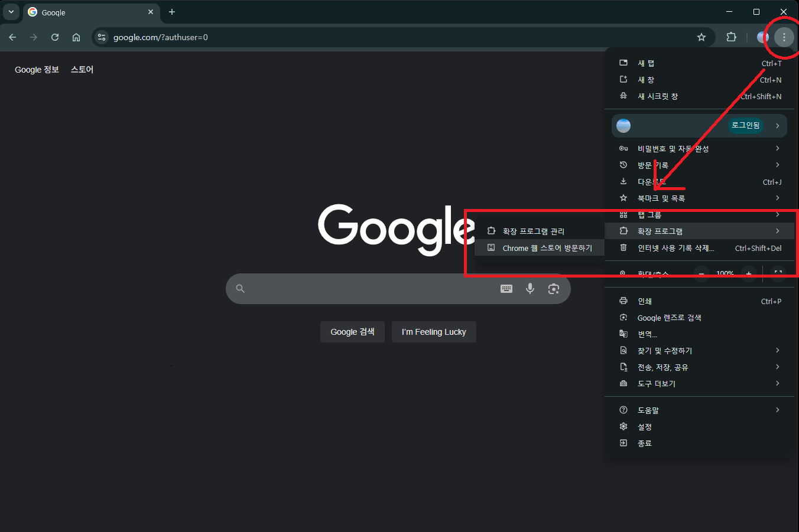This screenshot has width=799, height=532.
Task: Expand 북마크 및 목록 submenu
Action: click(x=700, y=198)
